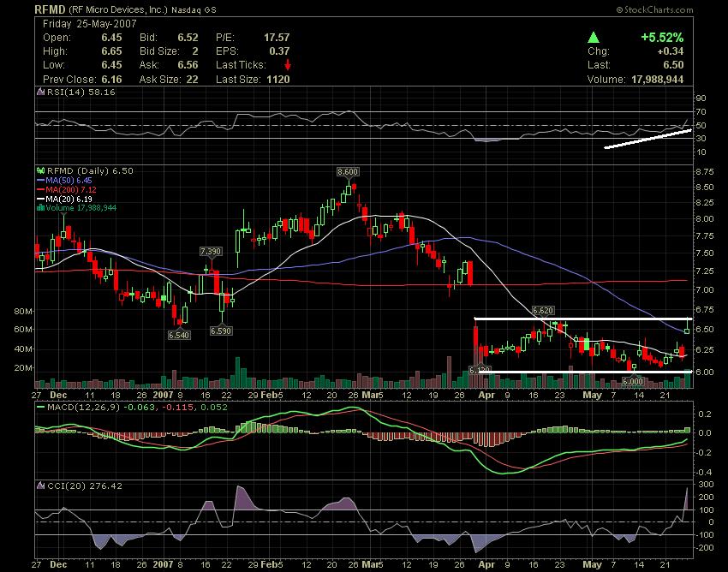Click the 300 CCI axis label
Image resolution: width=728 pixels, height=572 pixels.
coord(707,485)
